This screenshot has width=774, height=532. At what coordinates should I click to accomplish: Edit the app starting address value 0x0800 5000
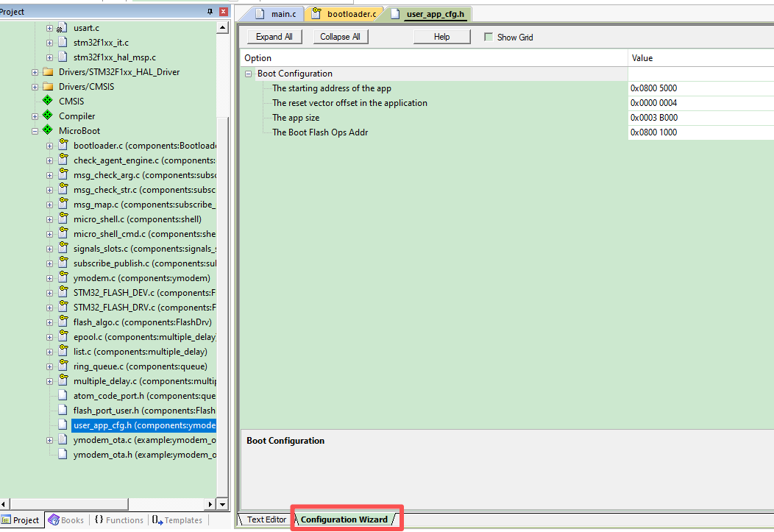tap(701, 88)
